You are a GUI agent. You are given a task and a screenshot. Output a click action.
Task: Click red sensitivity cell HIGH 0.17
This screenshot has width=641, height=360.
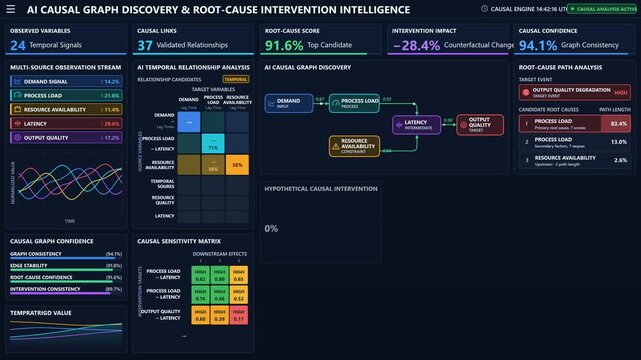(239, 315)
